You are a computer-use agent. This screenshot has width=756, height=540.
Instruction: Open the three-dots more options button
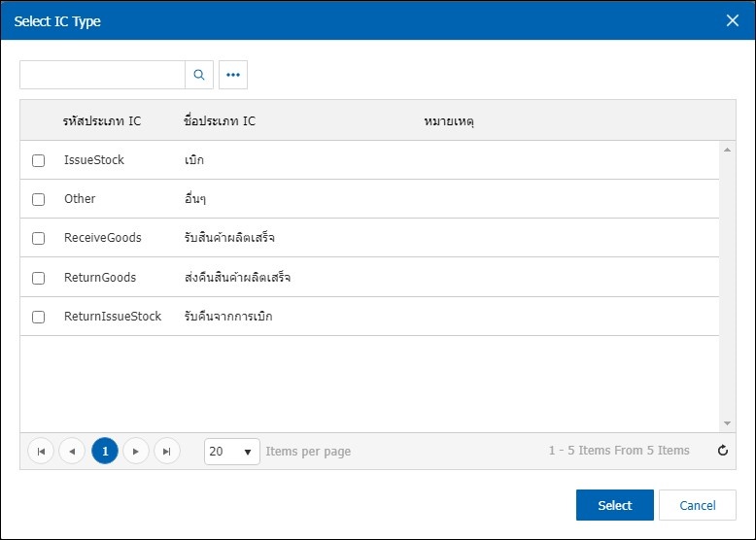[233, 75]
